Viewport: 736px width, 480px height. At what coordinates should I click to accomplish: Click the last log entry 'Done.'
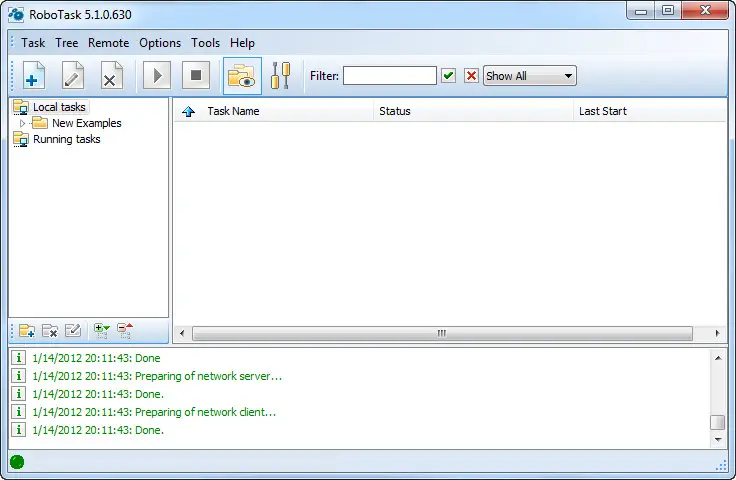pyautogui.click(x=98, y=430)
